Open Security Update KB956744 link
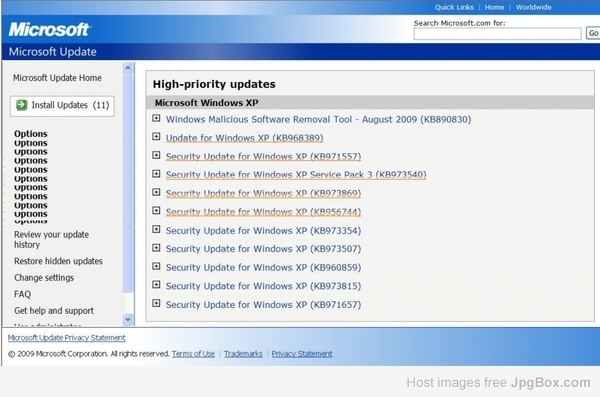 [263, 212]
